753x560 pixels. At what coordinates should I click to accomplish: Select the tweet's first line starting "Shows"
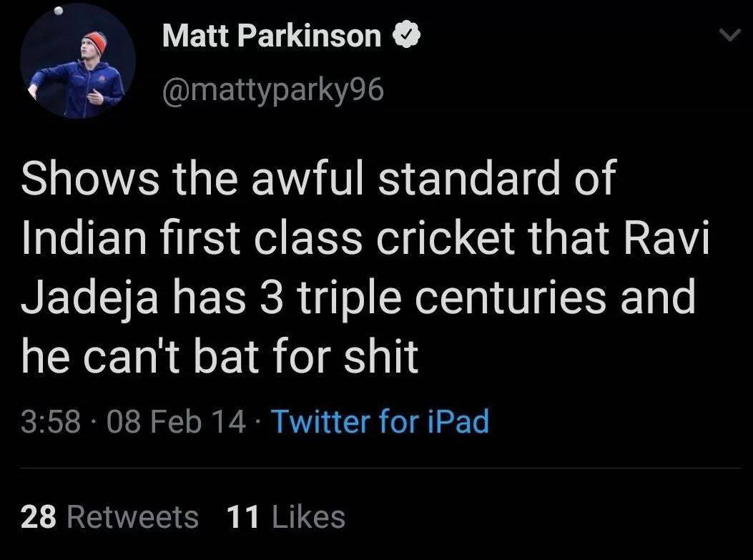click(x=318, y=179)
